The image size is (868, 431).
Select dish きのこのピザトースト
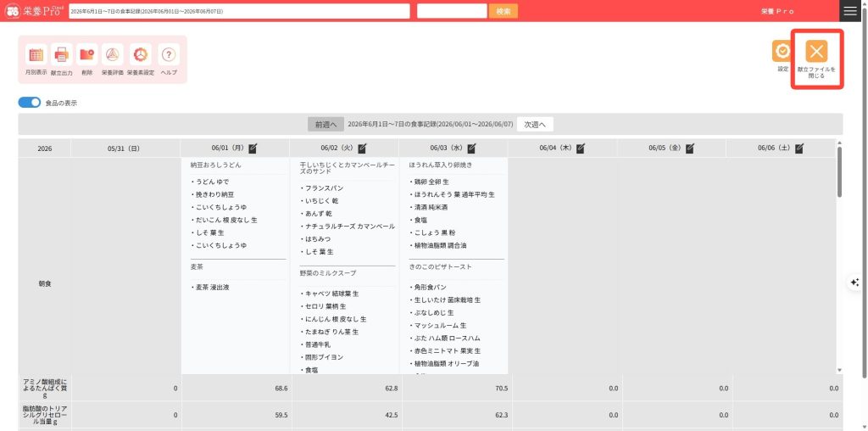click(x=441, y=267)
